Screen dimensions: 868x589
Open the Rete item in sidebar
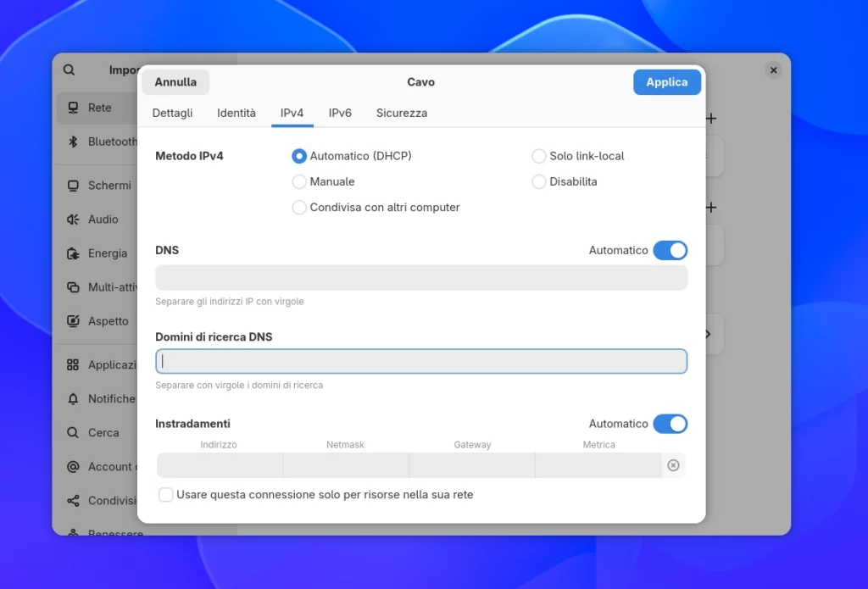pyautogui.click(x=97, y=108)
